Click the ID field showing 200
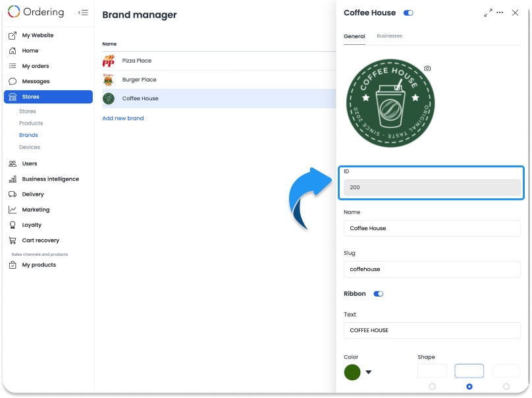 click(x=432, y=187)
